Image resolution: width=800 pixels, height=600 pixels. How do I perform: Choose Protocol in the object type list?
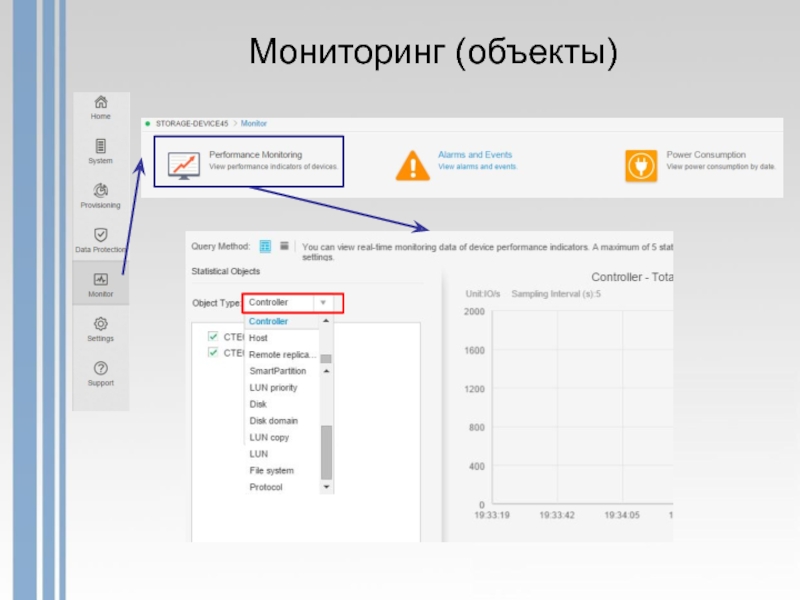click(266, 487)
